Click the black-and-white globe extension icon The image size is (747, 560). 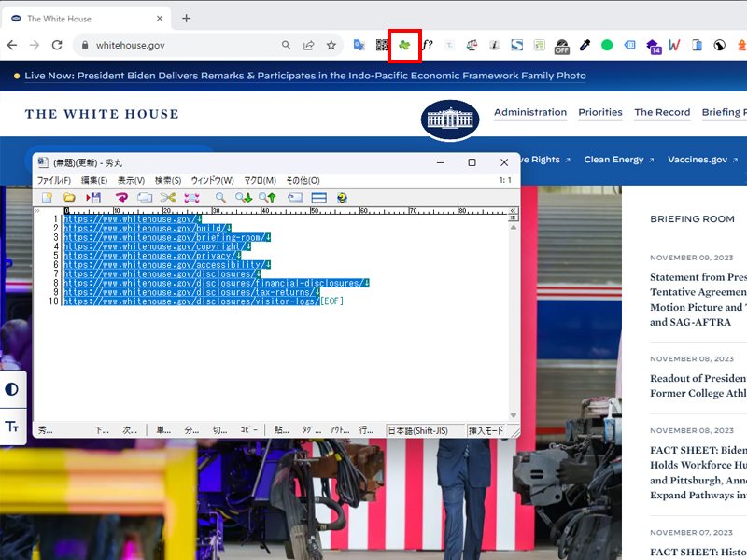[719, 45]
